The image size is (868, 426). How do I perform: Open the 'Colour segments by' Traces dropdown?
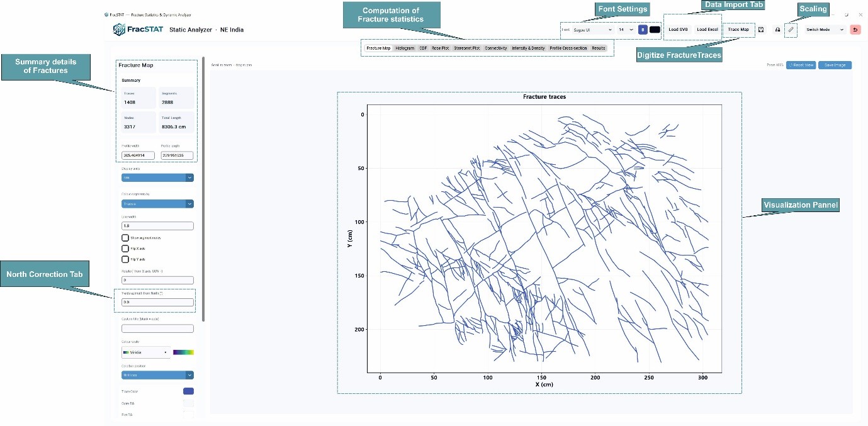coord(157,204)
